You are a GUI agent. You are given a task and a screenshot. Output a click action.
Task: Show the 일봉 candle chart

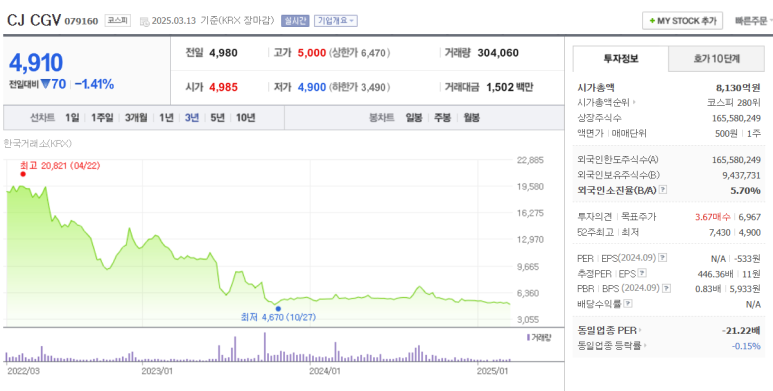[x=414, y=117]
